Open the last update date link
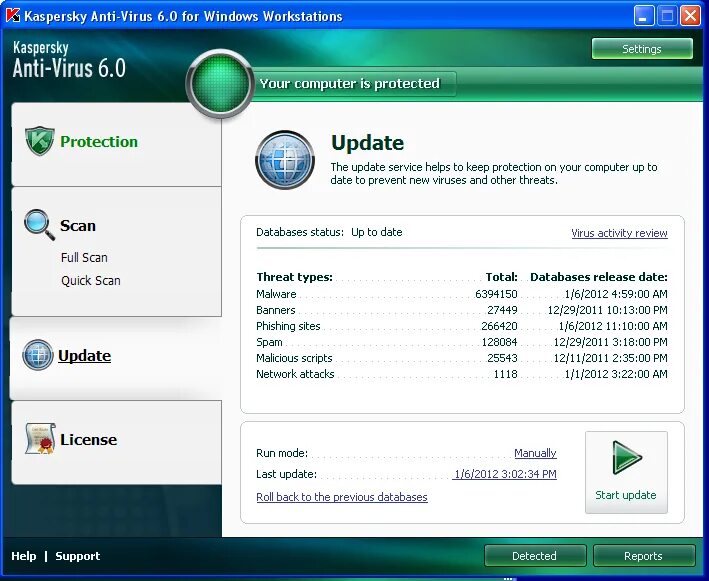Viewport: 709px width, 581px height. tap(505, 474)
